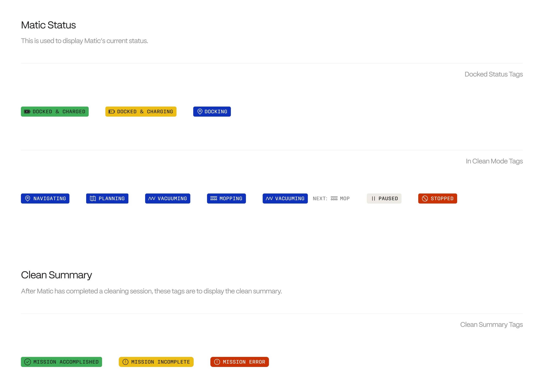
Task: Click the In Clean Mode Tags section label
Action: (x=494, y=161)
